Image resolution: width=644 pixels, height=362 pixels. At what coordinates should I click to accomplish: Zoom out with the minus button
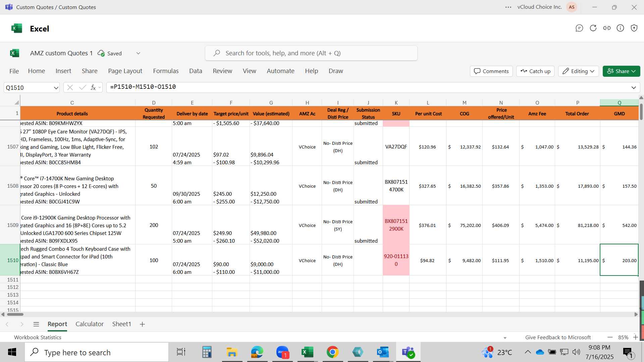click(610, 337)
